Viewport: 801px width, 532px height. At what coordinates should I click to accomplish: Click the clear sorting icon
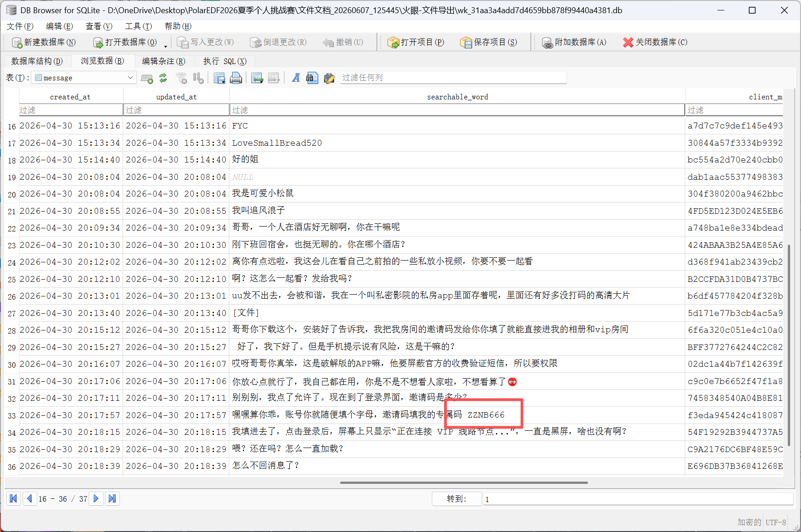[x=198, y=78]
